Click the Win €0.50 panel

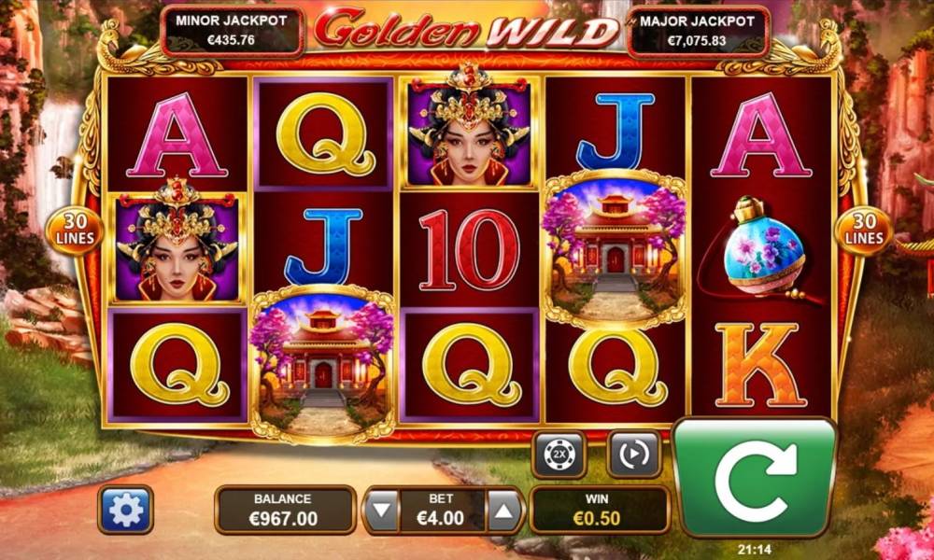tap(598, 510)
